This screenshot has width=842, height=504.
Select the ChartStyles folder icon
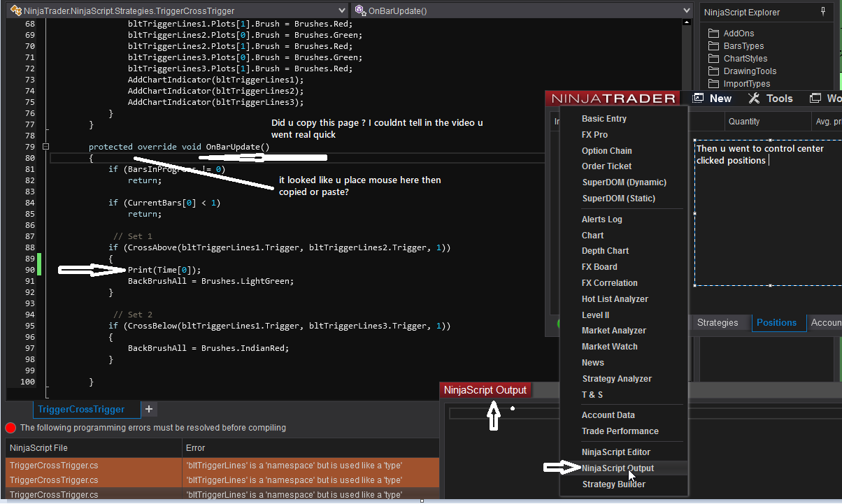pyautogui.click(x=713, y=59)
